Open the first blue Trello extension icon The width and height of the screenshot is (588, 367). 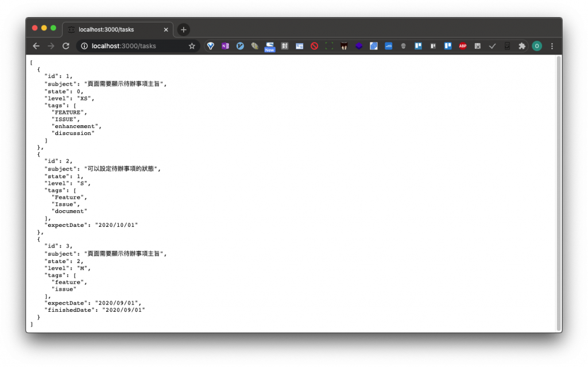pyautogui.click(x=418, y=46)
